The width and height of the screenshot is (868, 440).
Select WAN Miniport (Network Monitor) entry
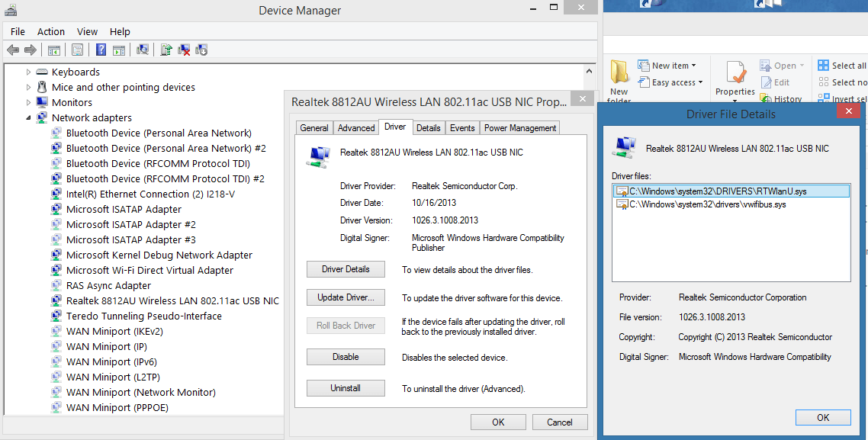[x=141, y=393]
